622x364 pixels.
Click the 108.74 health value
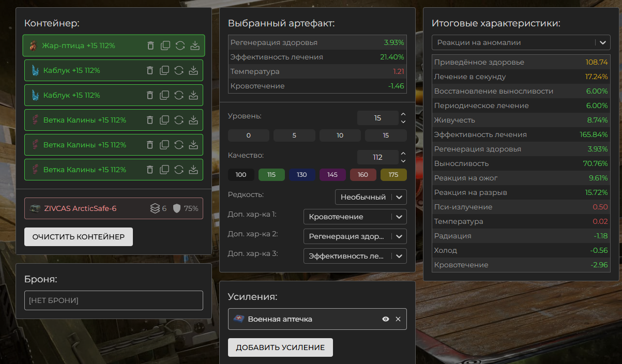(597, 62)
